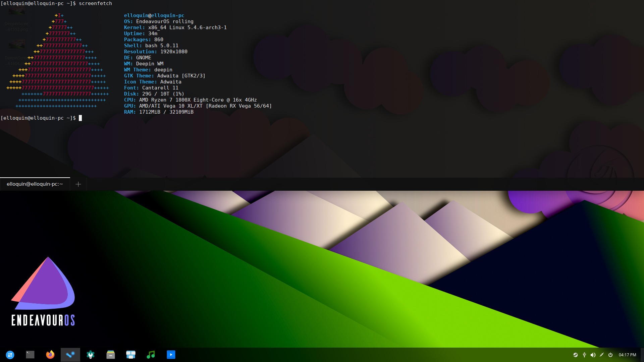
Task: Click the 'CPU: AMD Ryzen 7 1800X' line
Action: coord(191,100)
